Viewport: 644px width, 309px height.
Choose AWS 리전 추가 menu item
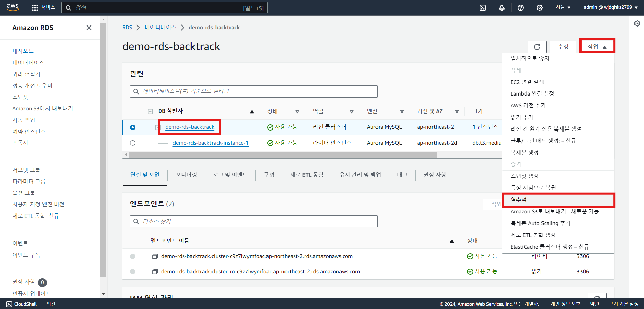[558, 106]
